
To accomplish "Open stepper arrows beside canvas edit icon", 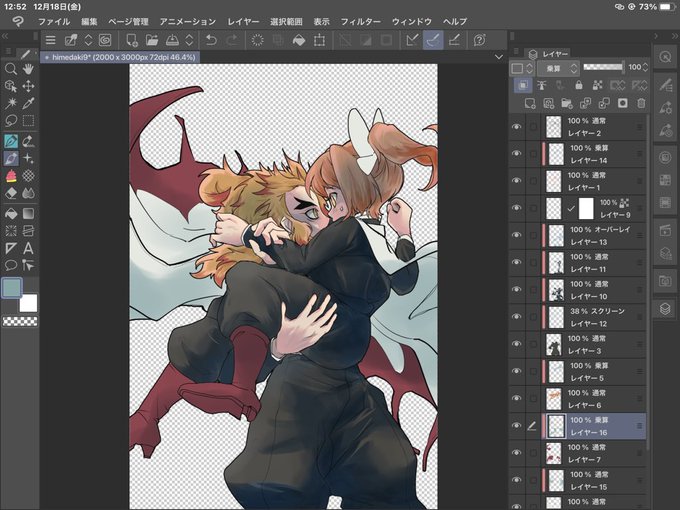I will (88, 40).
